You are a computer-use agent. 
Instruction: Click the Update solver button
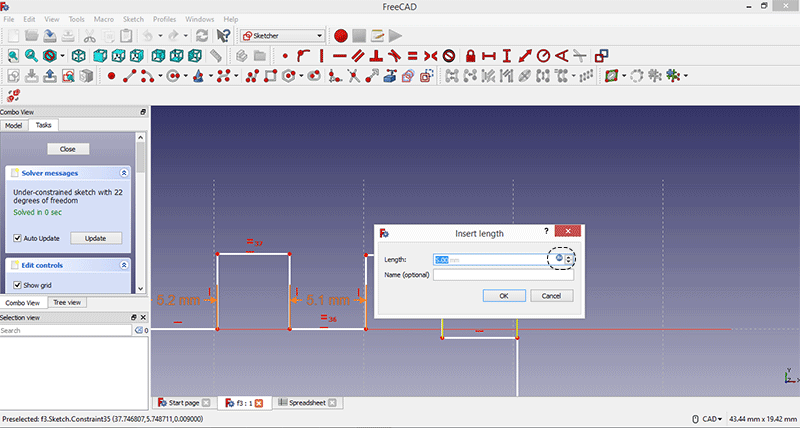(x=95, y=238)
